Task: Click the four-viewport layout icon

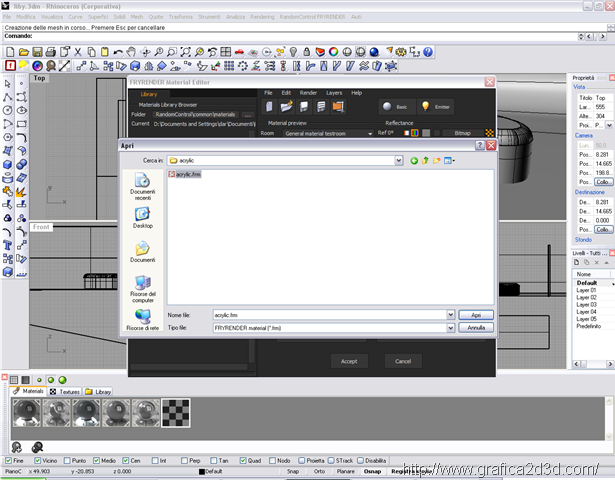Action: [226, 52]
